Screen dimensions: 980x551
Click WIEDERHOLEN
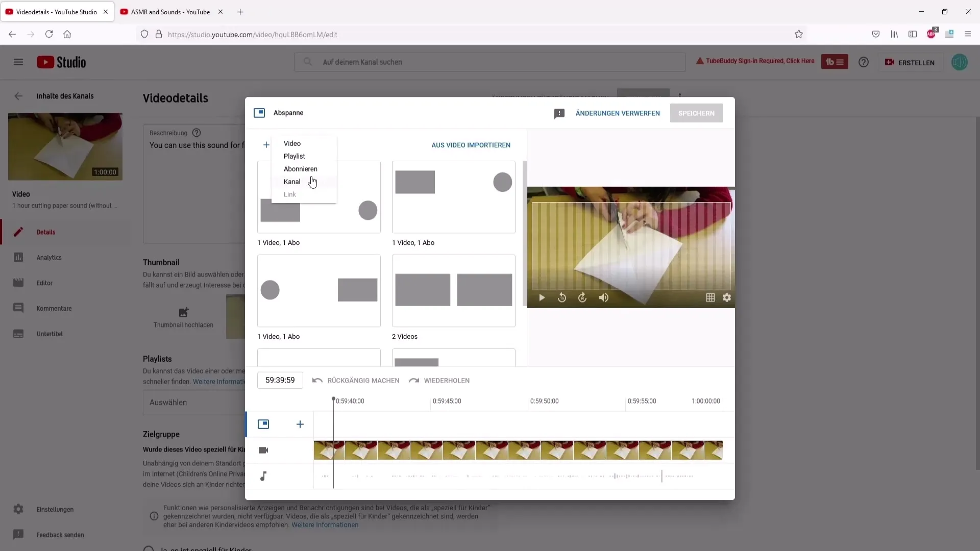pos(439,381)
